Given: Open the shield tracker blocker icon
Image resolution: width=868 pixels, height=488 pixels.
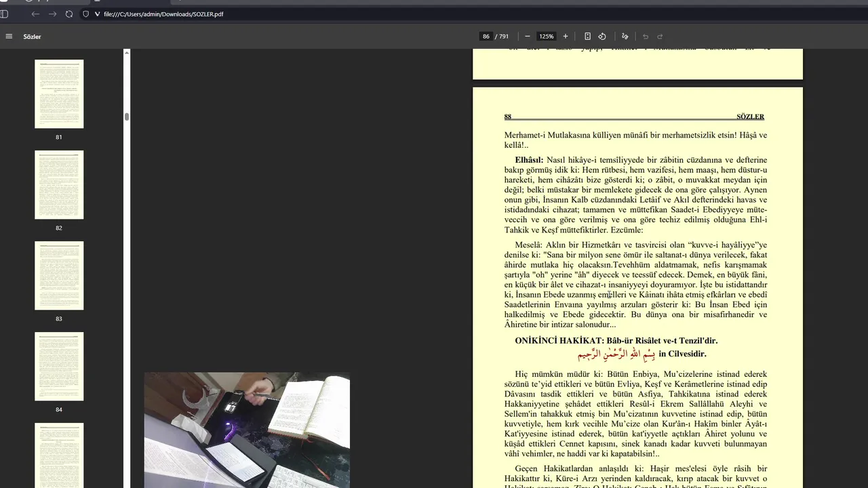Looking at the screenshot, I should pos(85,14).
